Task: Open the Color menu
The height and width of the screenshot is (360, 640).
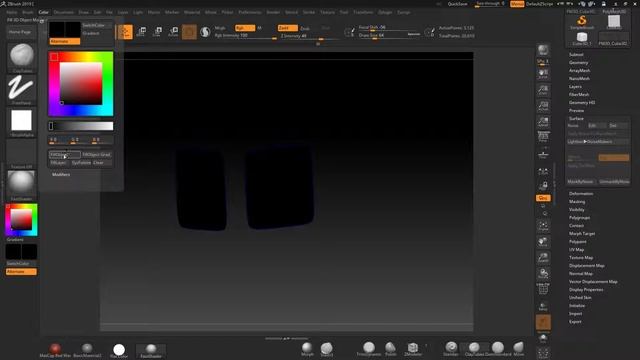Action: coord(44,12)
